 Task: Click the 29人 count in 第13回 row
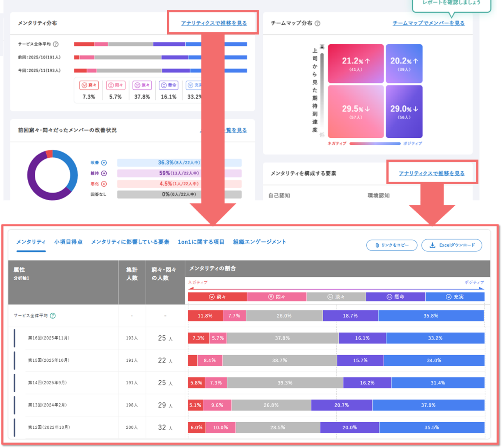[165, 405]
